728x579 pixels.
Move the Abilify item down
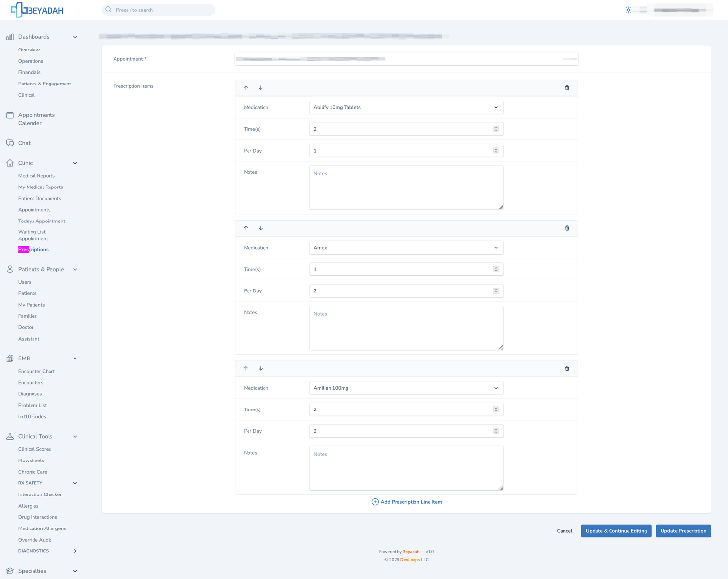[261, 88]
